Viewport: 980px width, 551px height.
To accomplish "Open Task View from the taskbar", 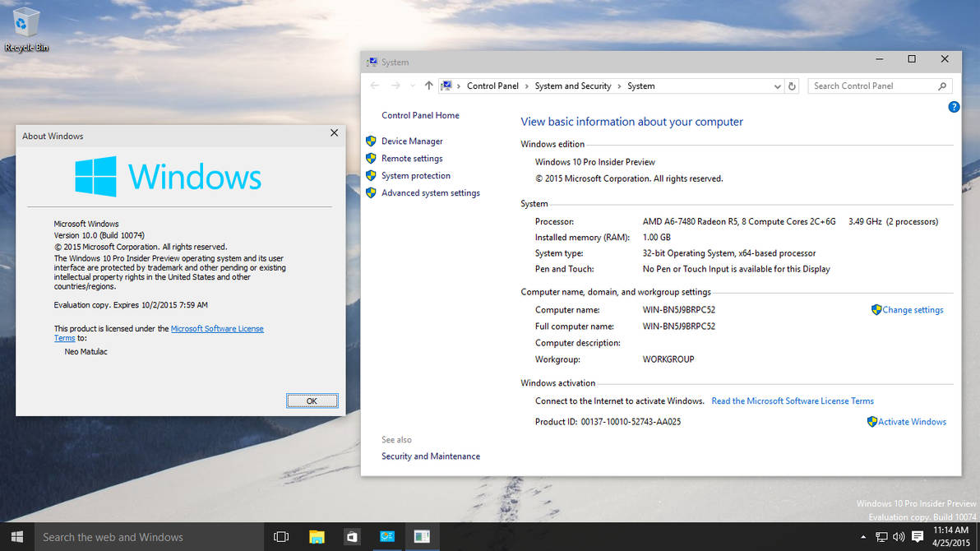I will [281, 537].
